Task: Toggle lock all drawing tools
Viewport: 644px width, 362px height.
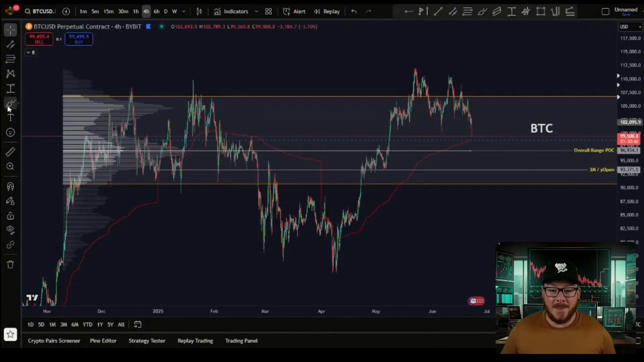Action: click(10, 216)
